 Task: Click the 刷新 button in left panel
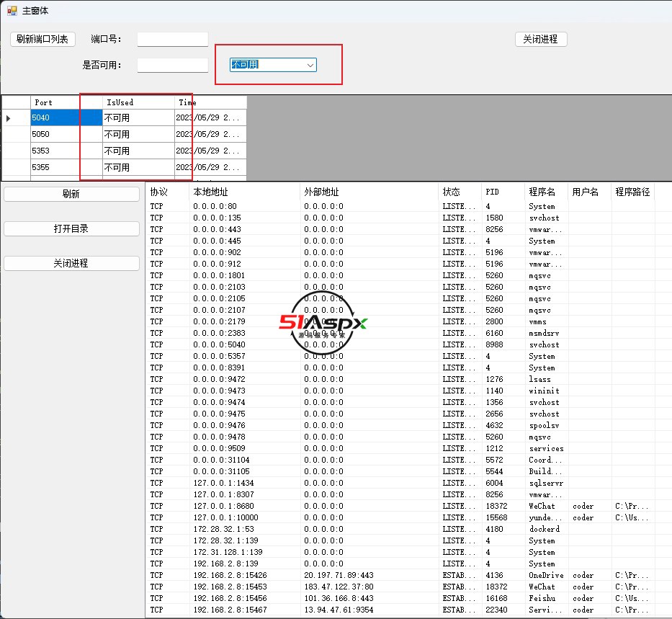tap(71, 194)
